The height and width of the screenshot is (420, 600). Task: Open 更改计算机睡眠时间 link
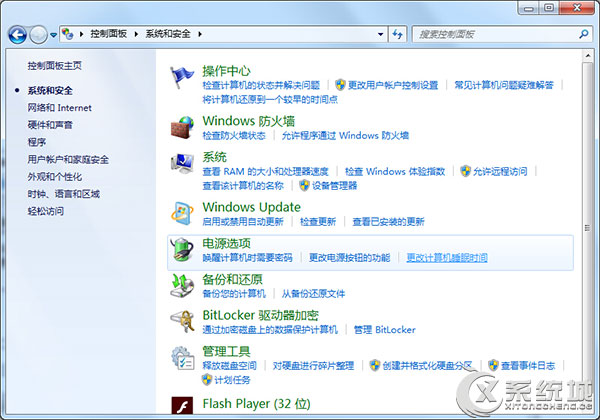[447, 258]
